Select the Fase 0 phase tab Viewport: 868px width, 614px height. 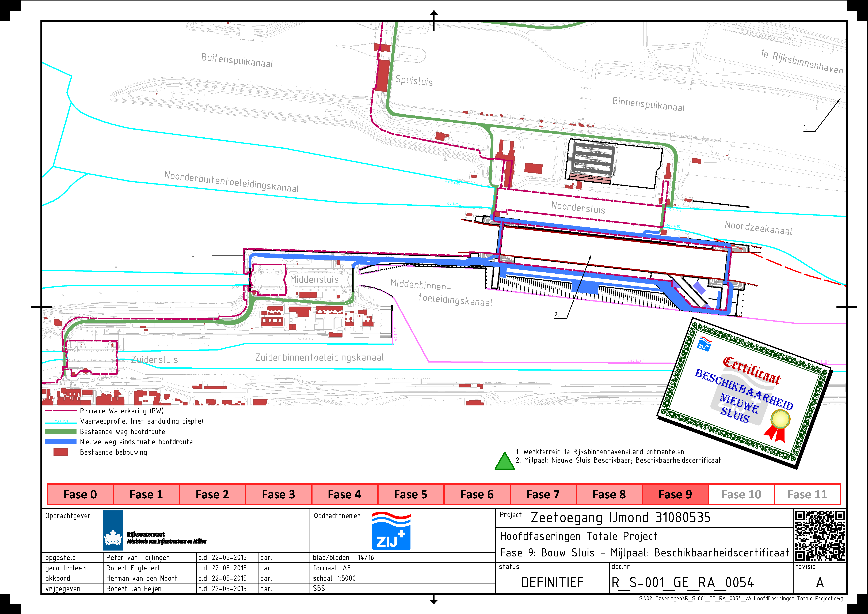point(80,494)
